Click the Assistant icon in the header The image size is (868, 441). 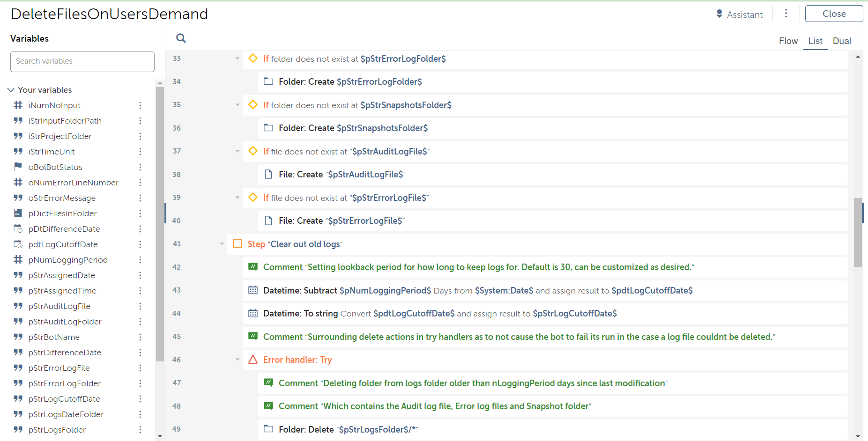click(x=720, y=14)
